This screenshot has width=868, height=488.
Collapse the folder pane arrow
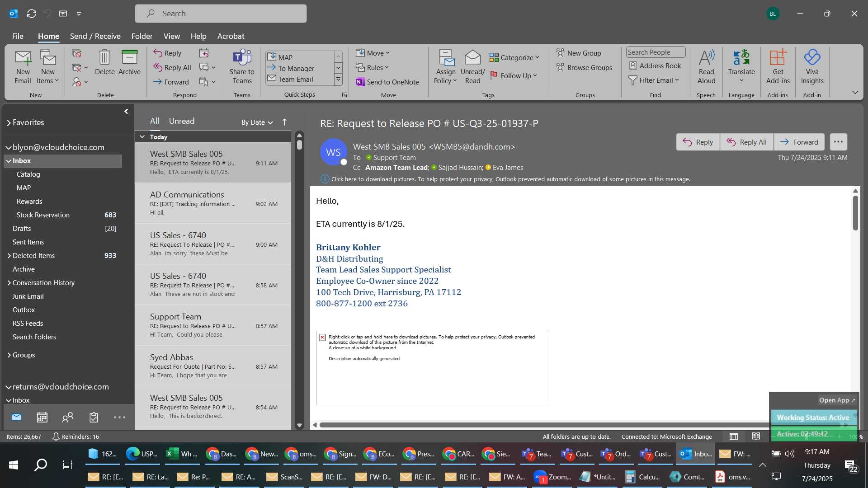(x=126, y=111)
